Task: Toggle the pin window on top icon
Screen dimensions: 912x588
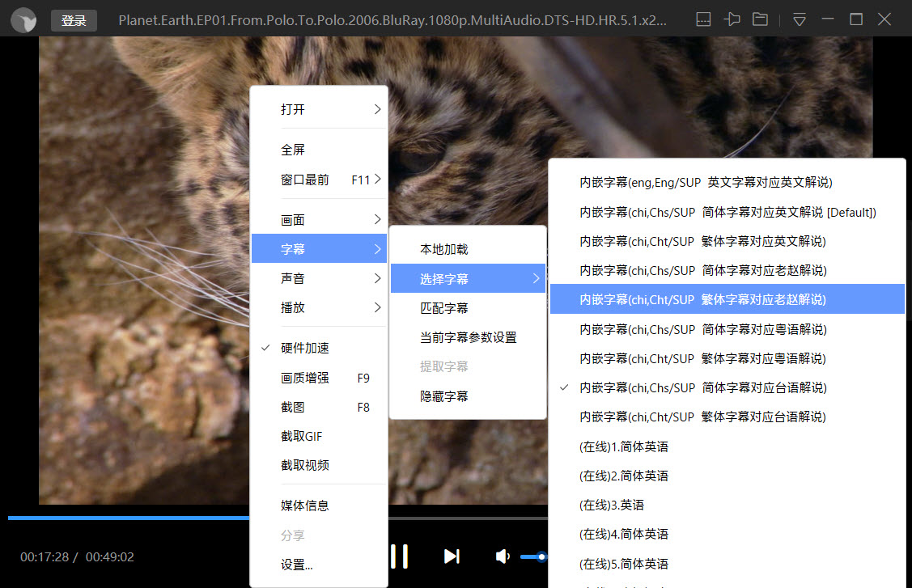Action: point(732,19)
